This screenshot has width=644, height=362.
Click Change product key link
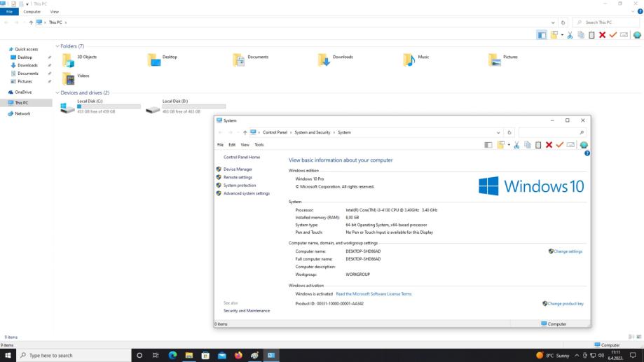(x=565, y=303)
